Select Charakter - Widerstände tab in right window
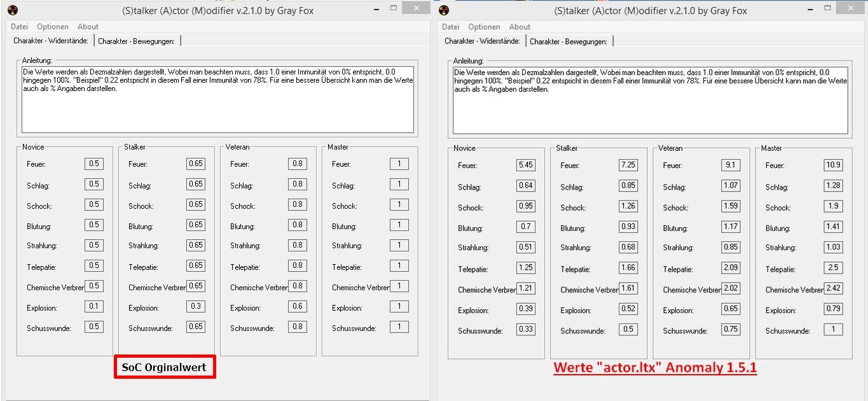Image resolution: width=868 pixels, height=401 pixels. pyautogui.click(x=483, y=41)
